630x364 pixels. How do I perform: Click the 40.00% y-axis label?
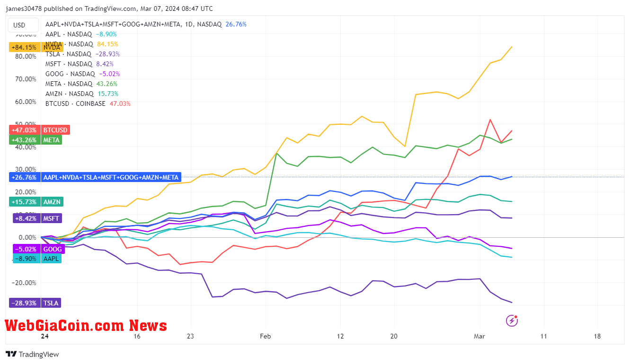pyautogui.click(x=26, y=147)
